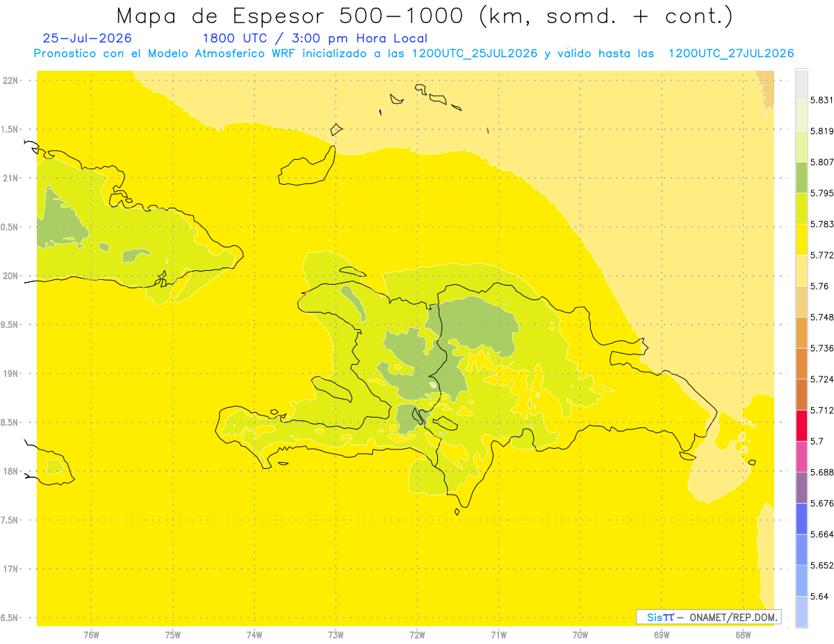Click the colorbar value "5.652"
The image size is (834, 644).
pyautogui.click(x=821, y=565)
